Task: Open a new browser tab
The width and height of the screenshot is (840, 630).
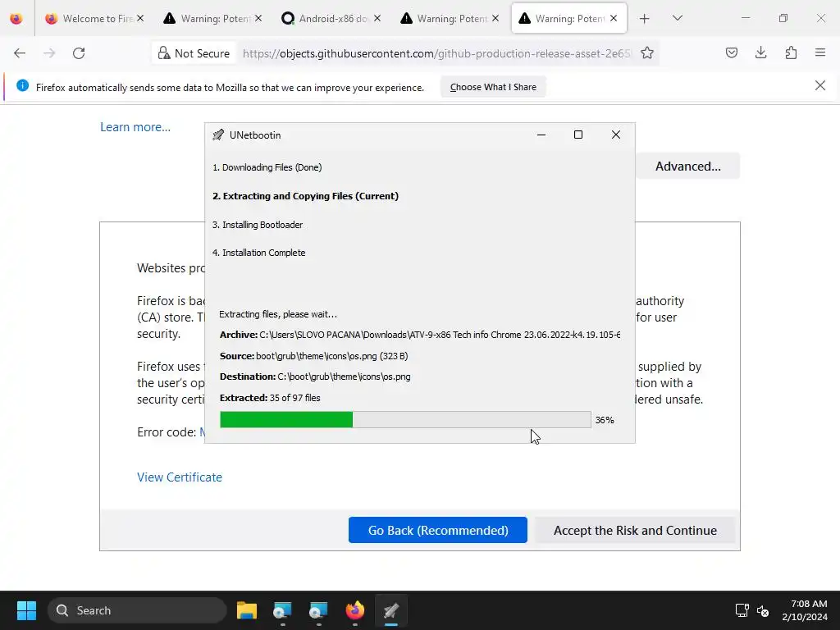Action: 645,19
